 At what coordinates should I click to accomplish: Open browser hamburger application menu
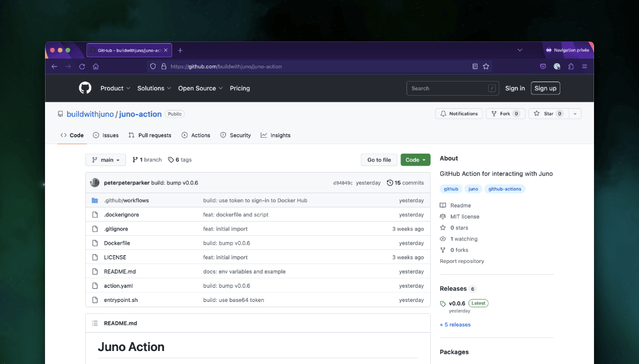pyautogui.click(x=585, y=67)
